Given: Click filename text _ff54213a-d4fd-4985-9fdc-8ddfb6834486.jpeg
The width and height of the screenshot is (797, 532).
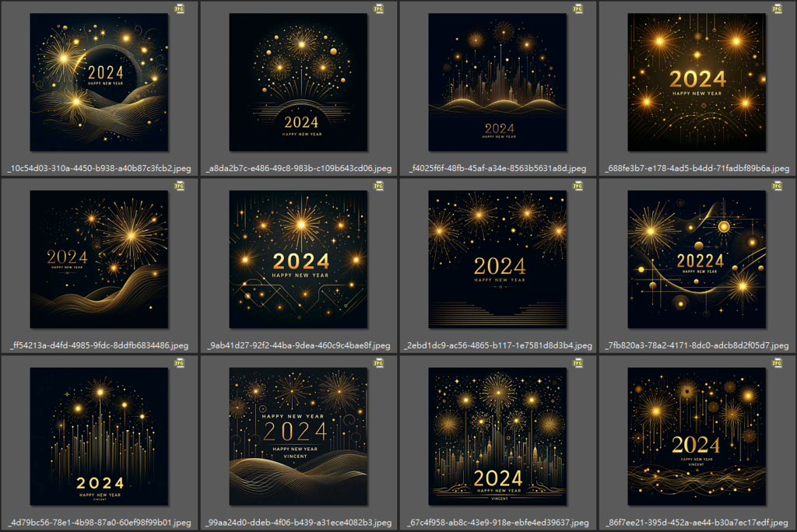Looking at the screenshot, I should [x=99, y=345].
